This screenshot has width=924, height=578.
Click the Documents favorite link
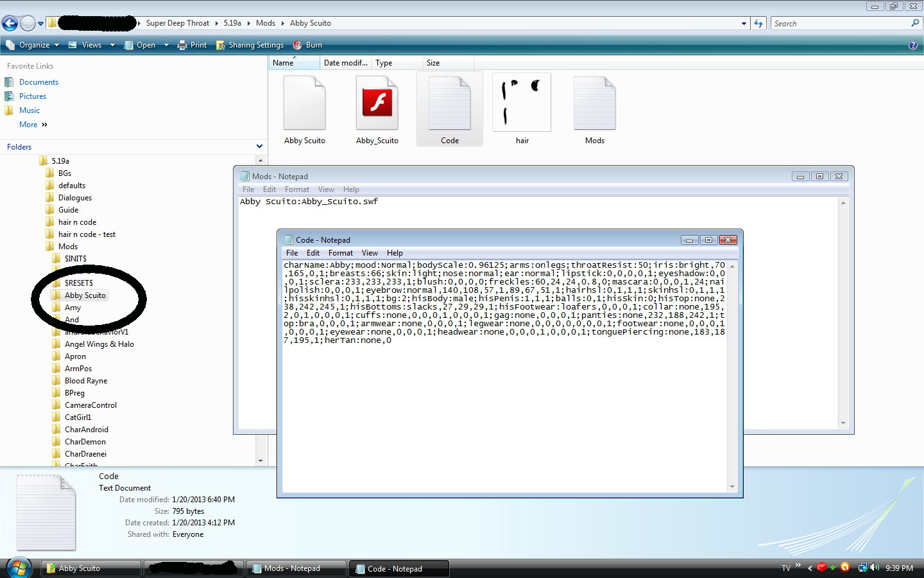pos(38,82)
